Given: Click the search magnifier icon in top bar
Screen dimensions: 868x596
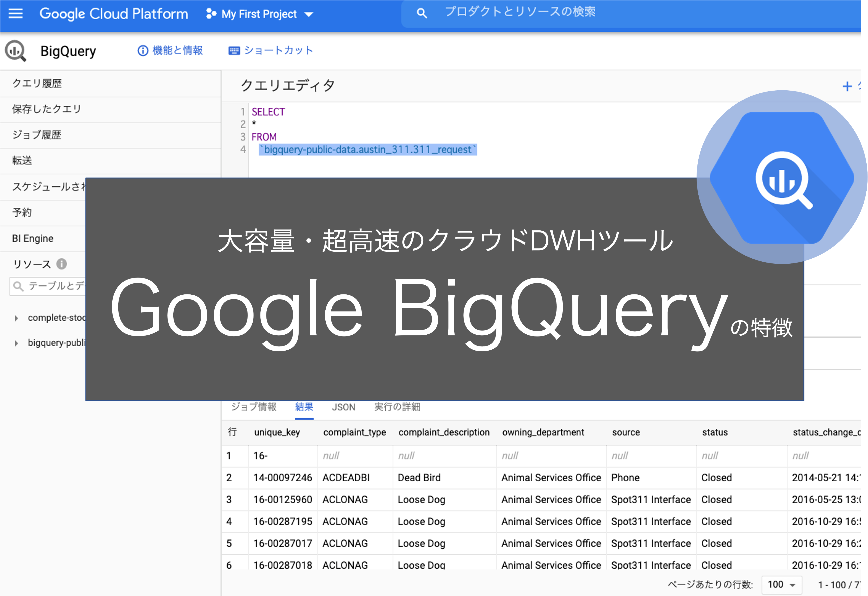Looking at the screenshot, I should pos(421,13).
